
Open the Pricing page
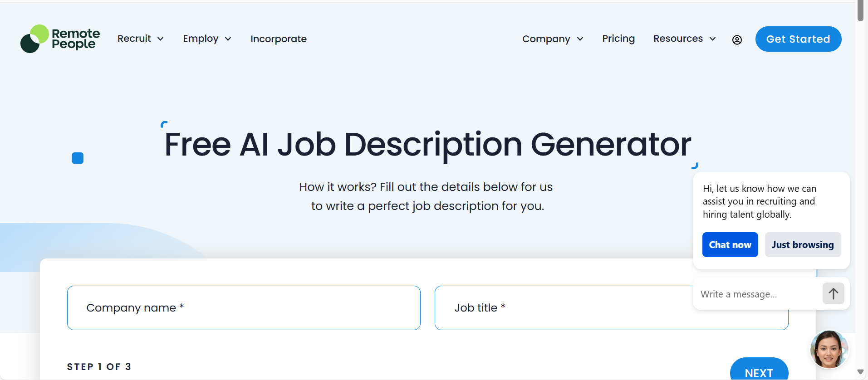[618, 39]
